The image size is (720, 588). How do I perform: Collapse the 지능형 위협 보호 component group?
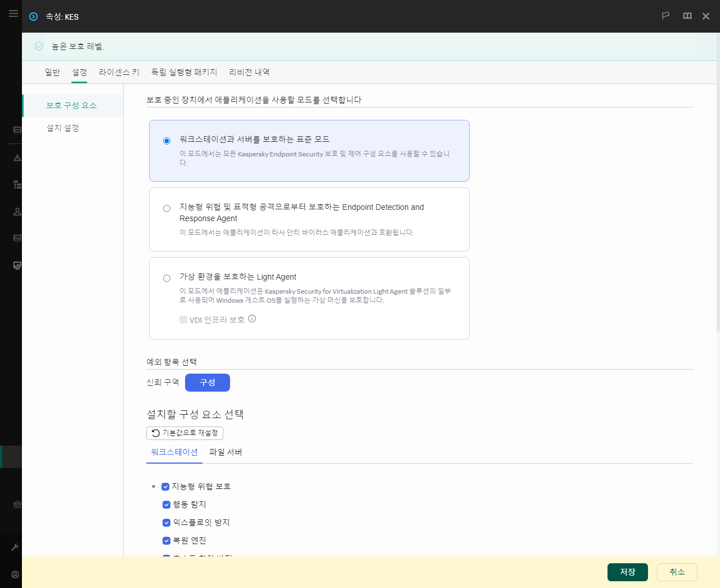[154, 487]
